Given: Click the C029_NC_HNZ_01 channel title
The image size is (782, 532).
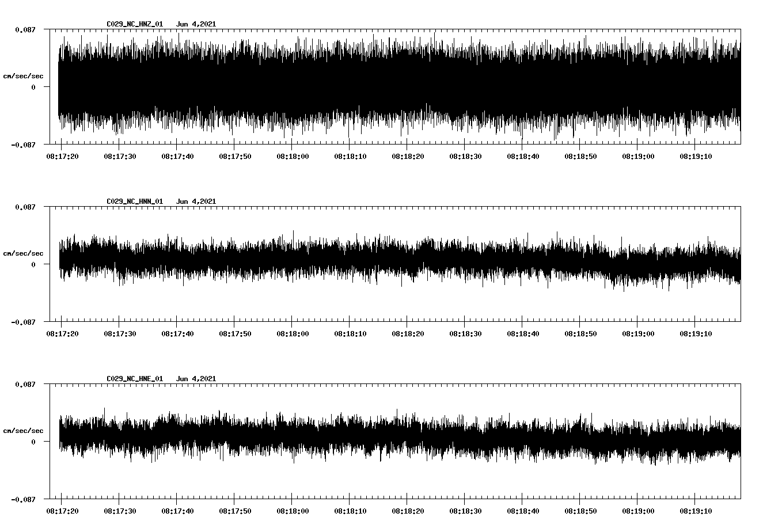Looking at the screenshot, I should 135,24.
